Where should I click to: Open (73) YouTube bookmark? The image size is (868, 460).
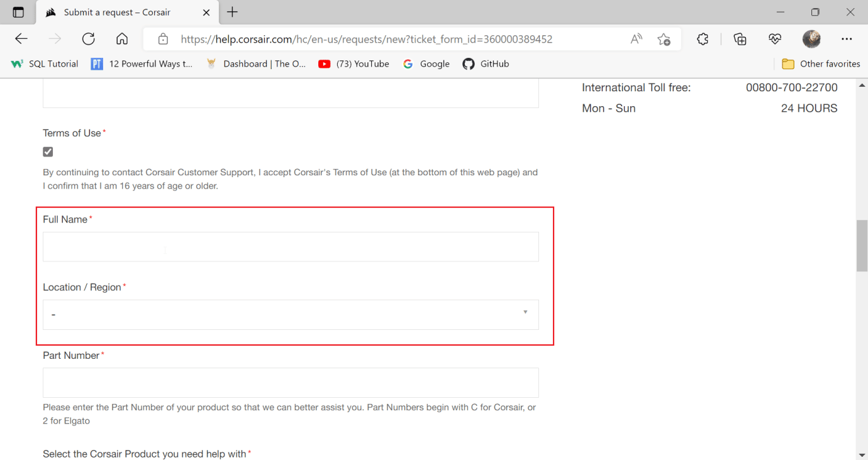(x=353, y=63)
